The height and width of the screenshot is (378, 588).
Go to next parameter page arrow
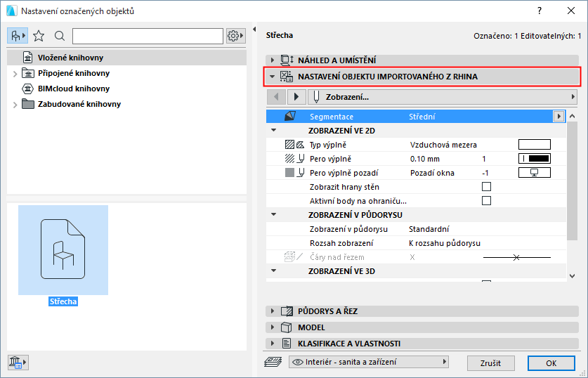point(296,97)
